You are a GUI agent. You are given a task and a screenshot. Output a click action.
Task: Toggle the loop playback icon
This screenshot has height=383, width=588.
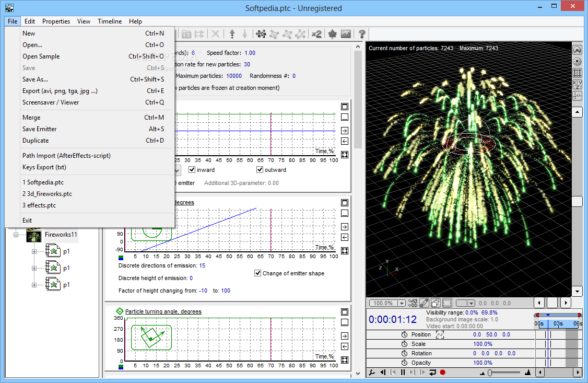pos(432,373)
